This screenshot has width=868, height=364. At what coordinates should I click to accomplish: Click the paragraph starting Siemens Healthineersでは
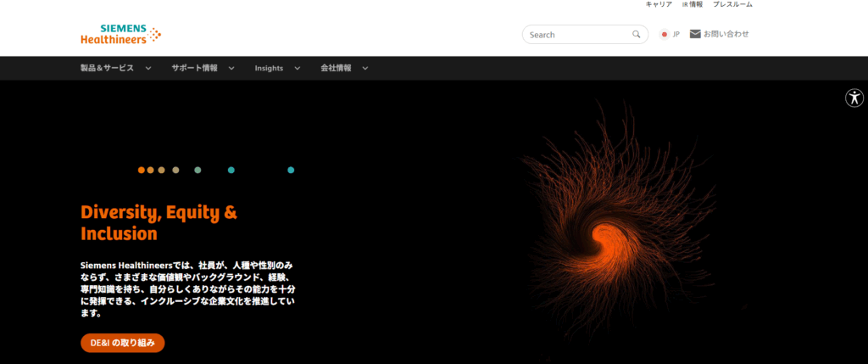[187, 289]
